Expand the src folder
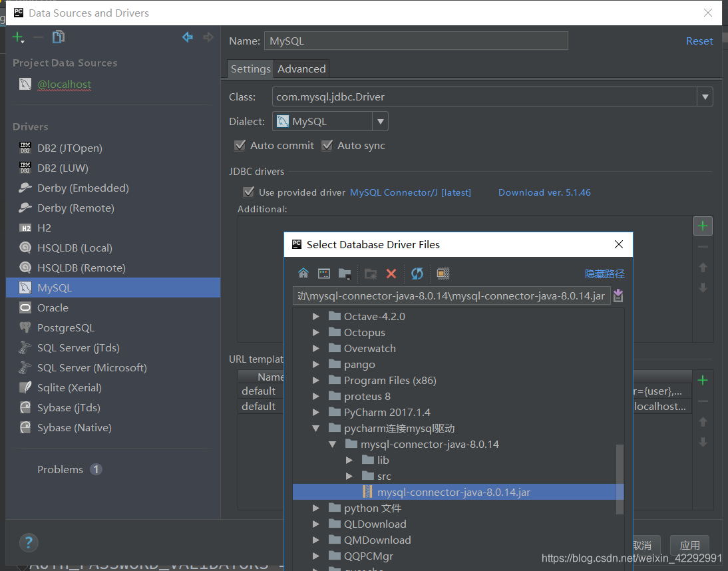The width and height of the screenshot is (728, 571). click(349, 476)
